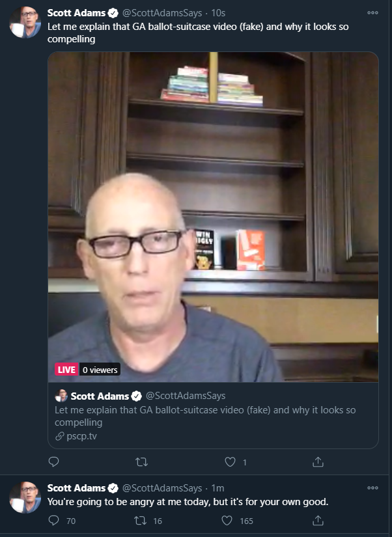Click the 10s timestamp of the top tweet
The width and height of the screenshot is (392, 537).
pos(218,13)
